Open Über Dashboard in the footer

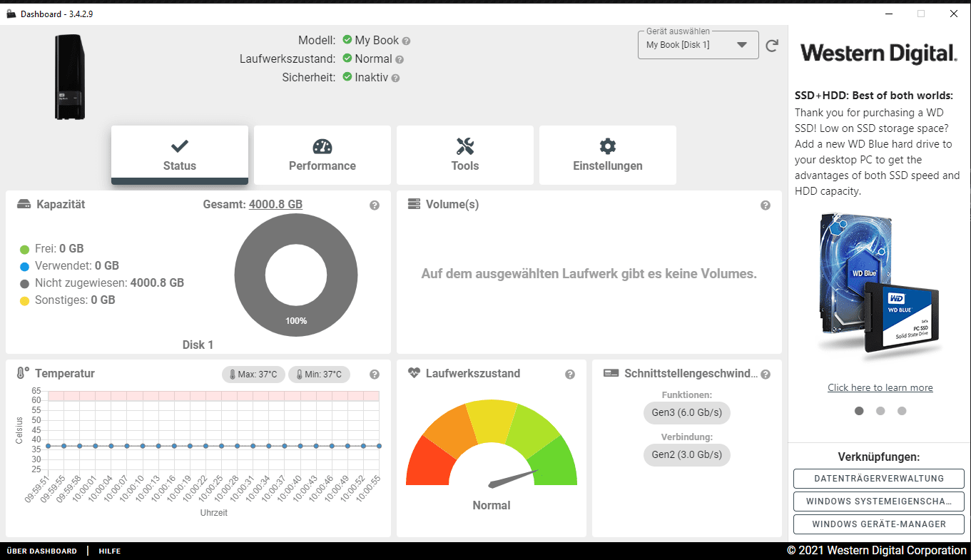tap(42, 551)
